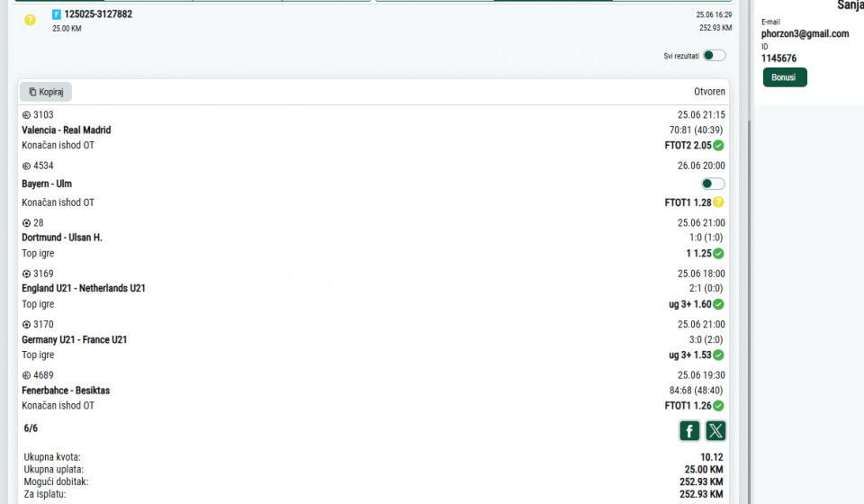Click the Dortmund - Ulsan H. match name

pyautogui.click(x=62, y=238)
